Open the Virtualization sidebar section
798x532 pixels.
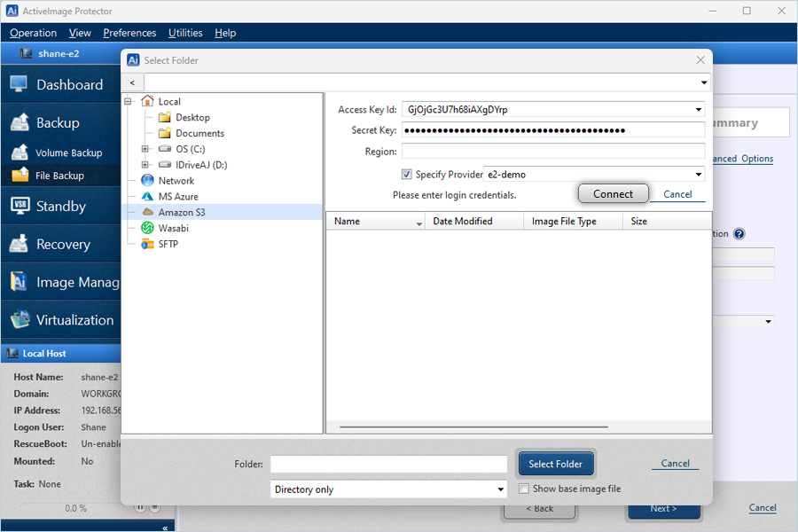pos(61,320)
